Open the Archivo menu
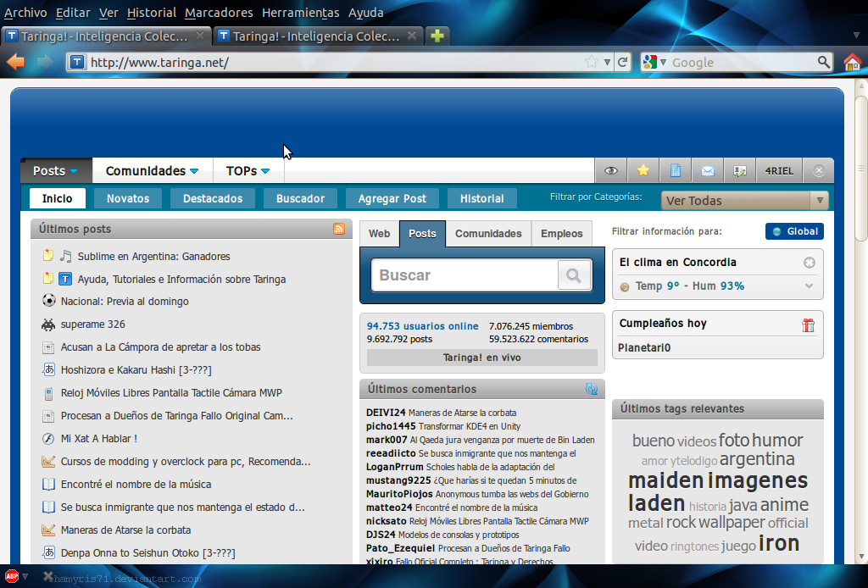 coord(25,12)
